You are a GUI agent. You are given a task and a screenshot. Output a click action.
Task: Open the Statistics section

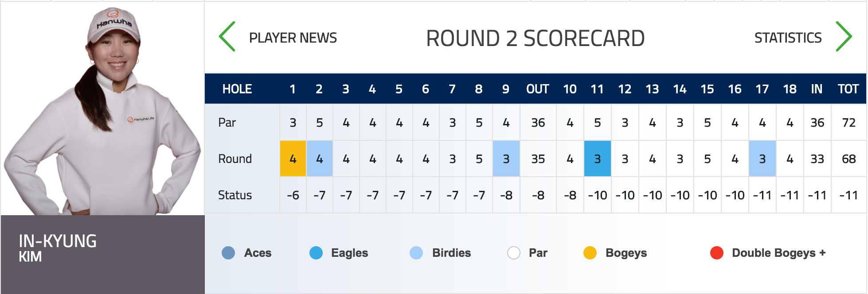coord(788,38)
